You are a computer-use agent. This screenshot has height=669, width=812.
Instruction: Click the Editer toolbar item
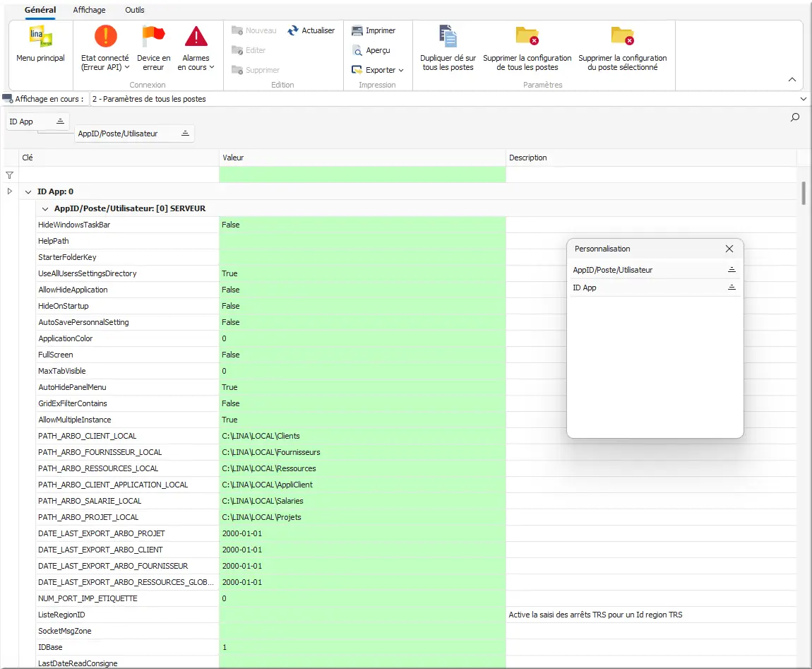click(249, 50)
